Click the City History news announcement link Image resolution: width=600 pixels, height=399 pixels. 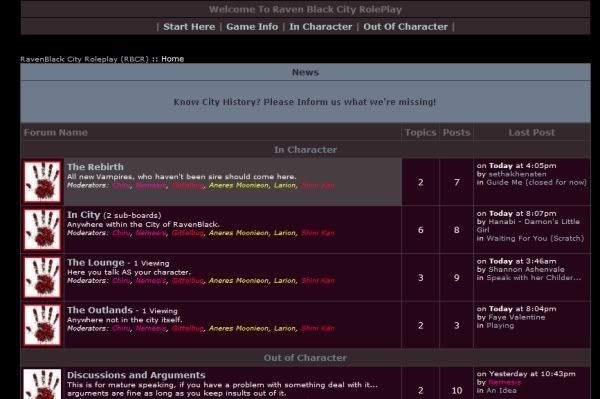point(305,102)
